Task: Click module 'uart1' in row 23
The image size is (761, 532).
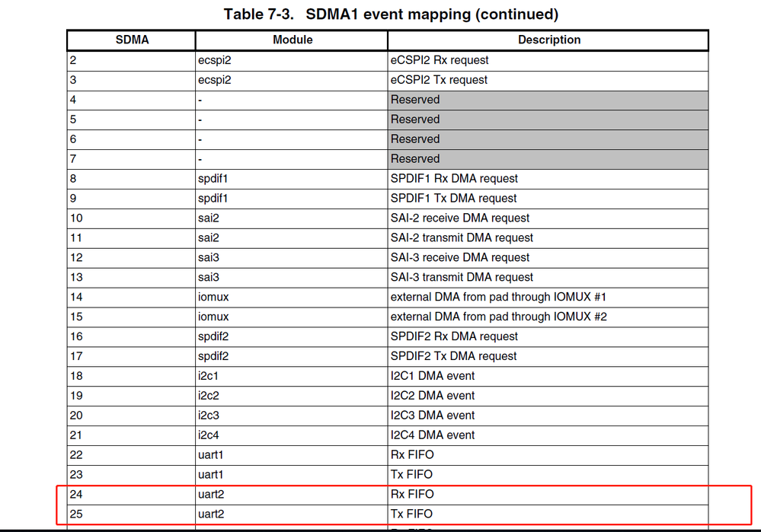Action: [211, 475]
